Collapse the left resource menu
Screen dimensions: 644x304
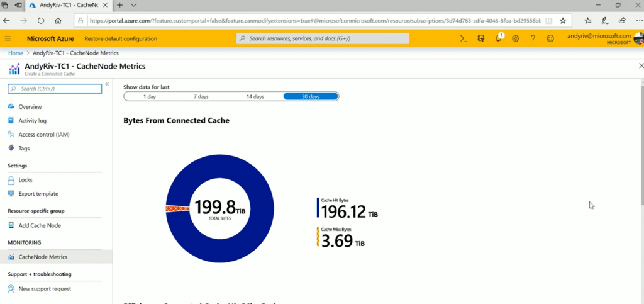107,84
